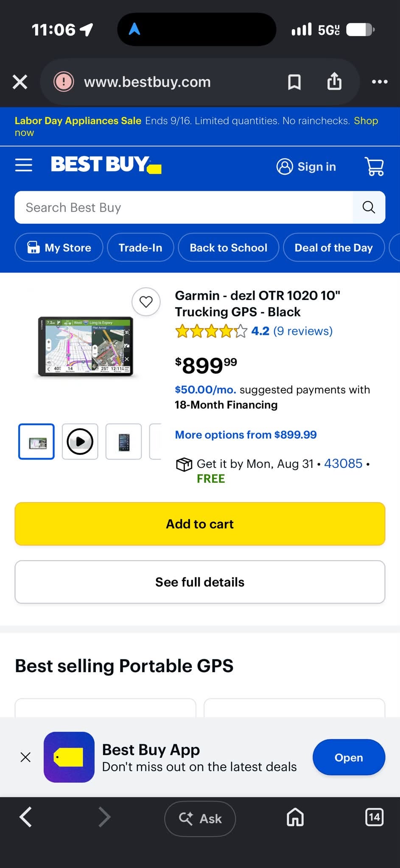
Task: Tap the browser share icon
Action: point(334,81)
